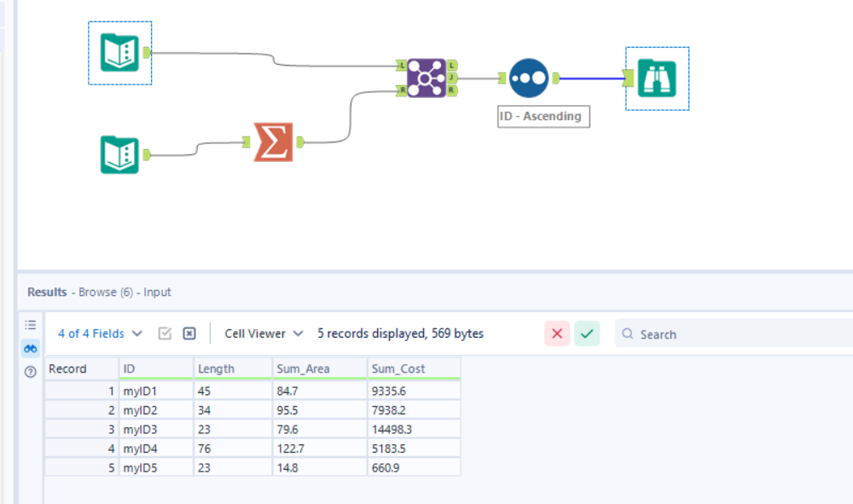Select the Browse tool on canvas
Image resolution: width=853 pixels, height=504 pixels.
[657, 78]
